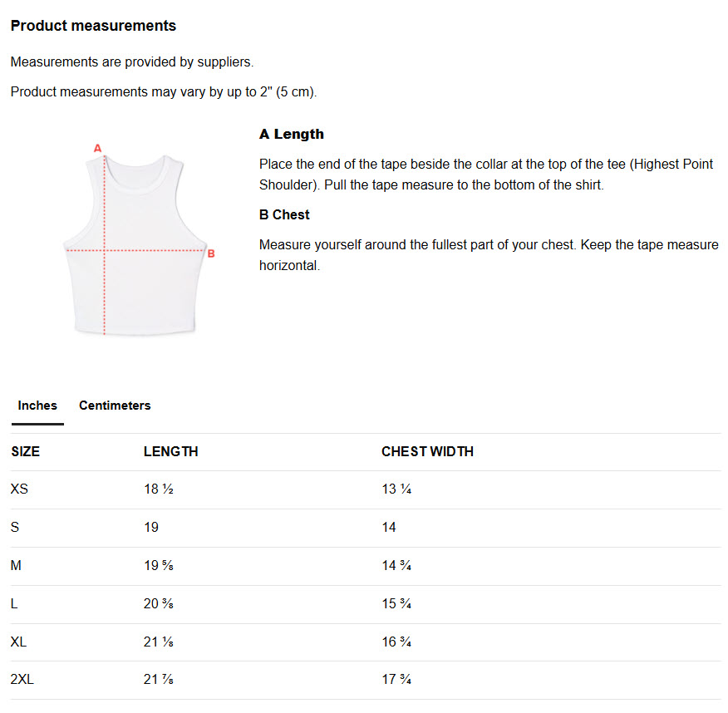Click the XL chest width value 16 ¾
728x713 pixels.
(x=396, y=642)
